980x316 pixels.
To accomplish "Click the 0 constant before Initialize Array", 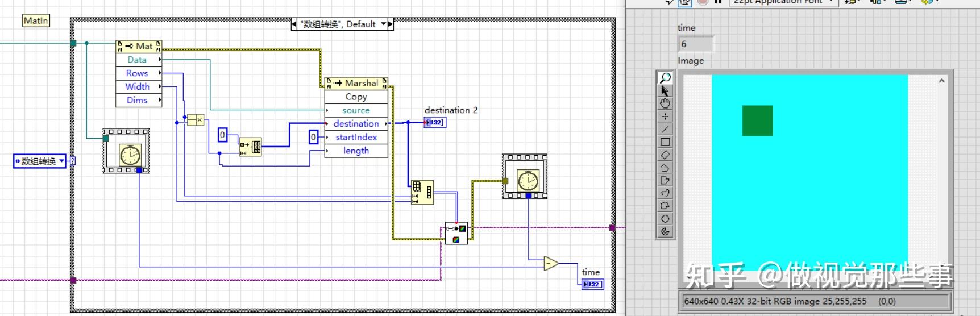I will (223, 135).
